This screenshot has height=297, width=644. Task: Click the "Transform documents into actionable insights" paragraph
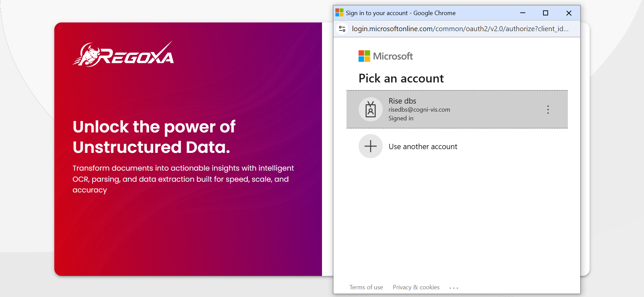coord(183,179)
